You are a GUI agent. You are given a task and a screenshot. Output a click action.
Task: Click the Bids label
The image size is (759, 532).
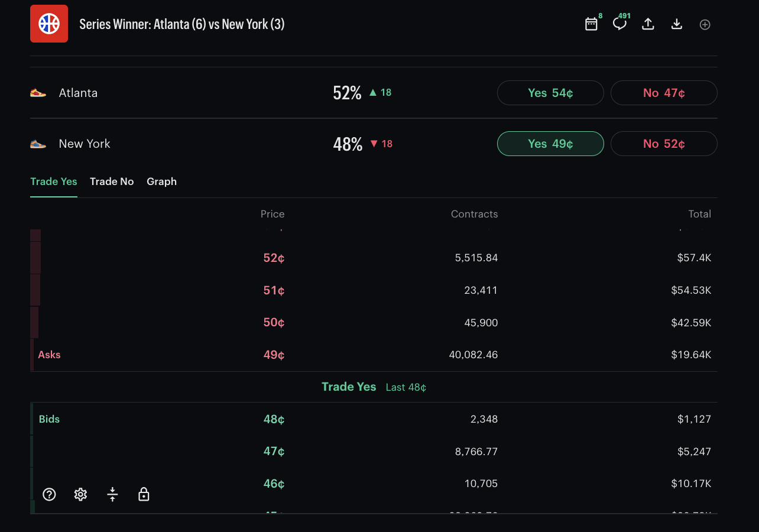tap(49, 419)
